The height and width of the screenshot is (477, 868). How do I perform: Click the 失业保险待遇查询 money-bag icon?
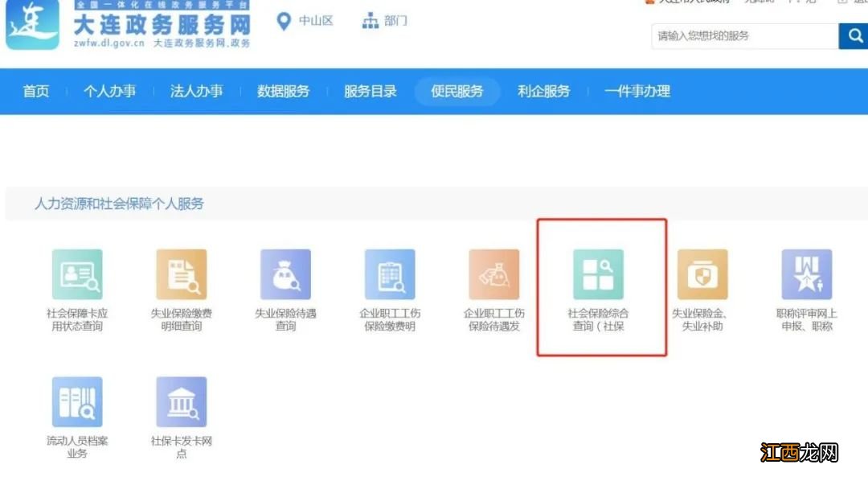[x=286, y=273]
